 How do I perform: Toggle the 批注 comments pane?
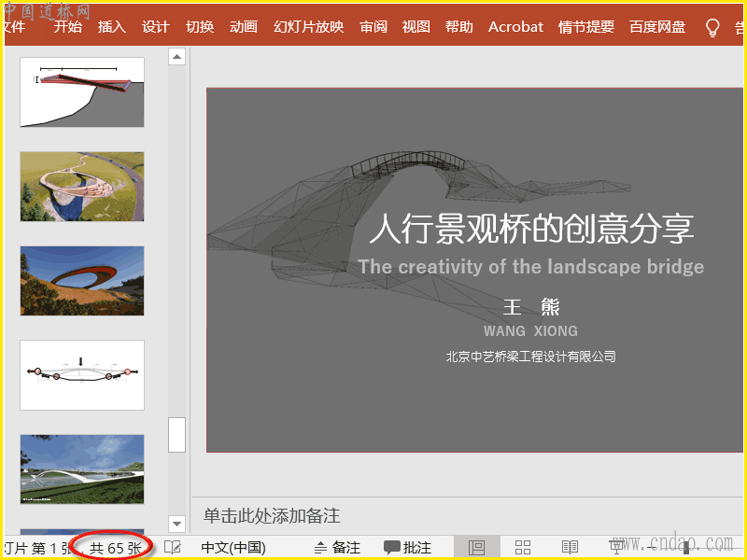[408, 548]
